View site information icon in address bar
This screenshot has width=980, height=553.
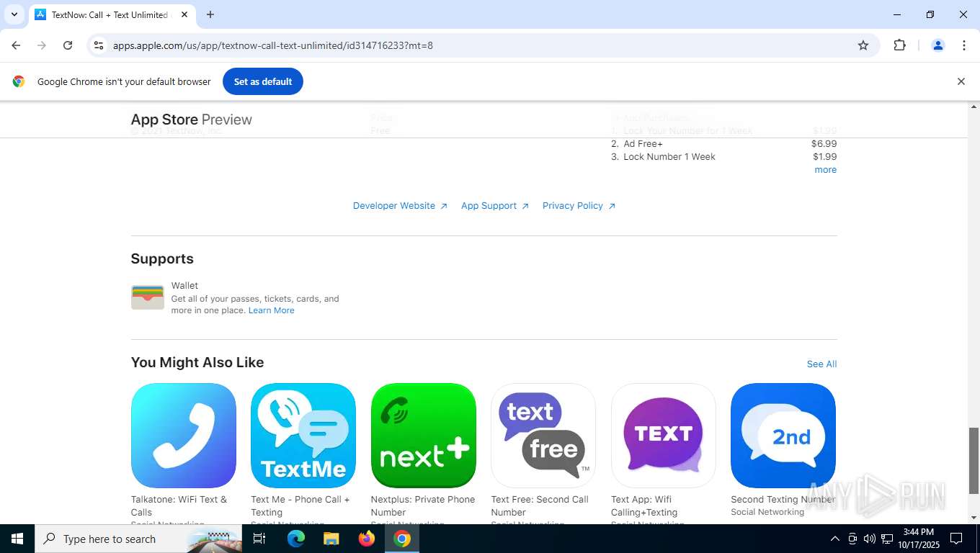tap(99, 45)
